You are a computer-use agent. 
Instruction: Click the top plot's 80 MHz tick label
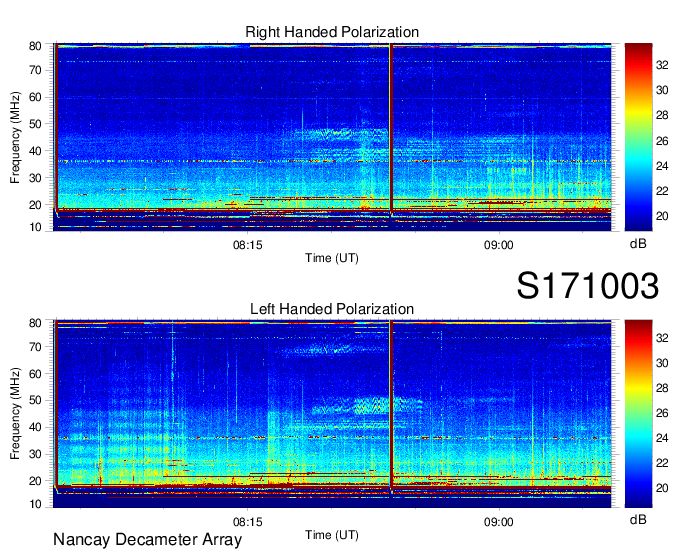(35, 46)
